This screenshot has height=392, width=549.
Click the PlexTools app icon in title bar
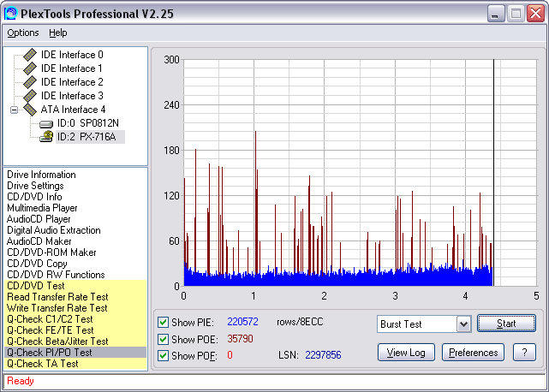10,14
